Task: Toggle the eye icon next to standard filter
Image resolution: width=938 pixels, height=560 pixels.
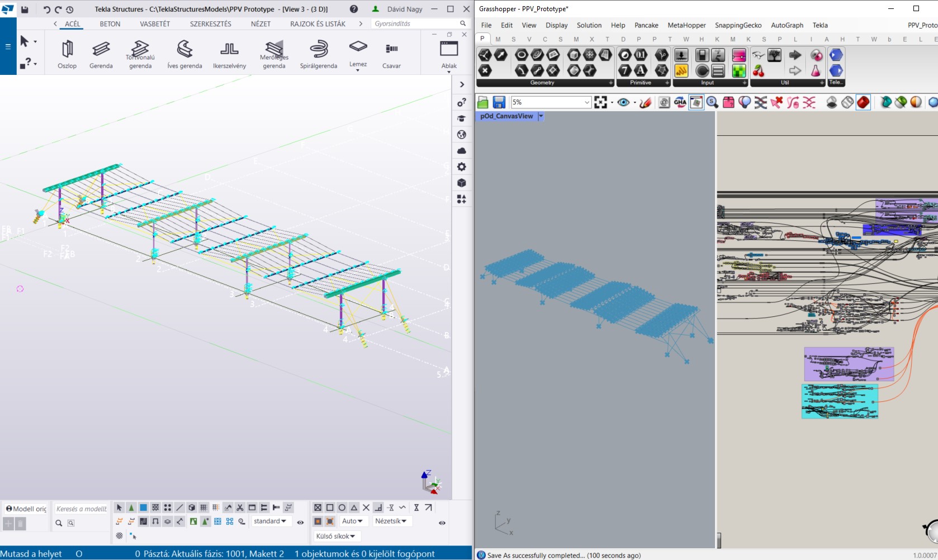Action: (300, 523)
